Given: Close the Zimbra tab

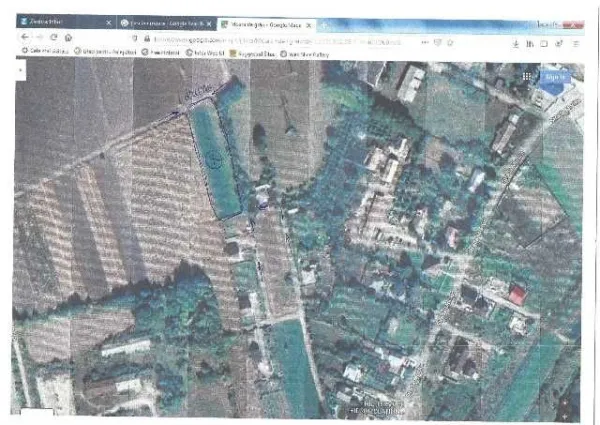Looking at the screenshot, I should tap(109, 23).
